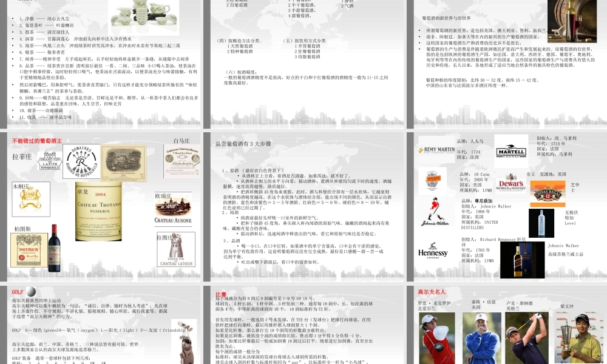Click the 梁文冲 name caption

coord(567,306)
